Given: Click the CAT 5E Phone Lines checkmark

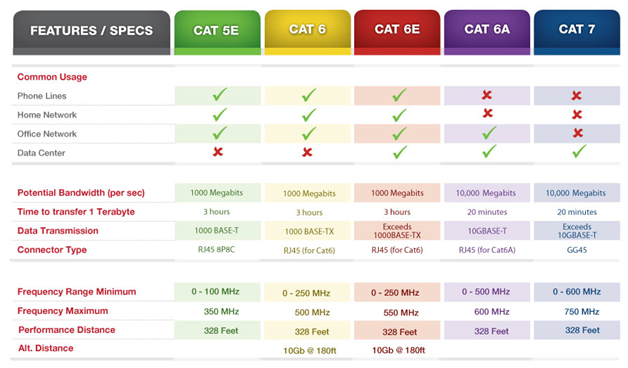Looking at the screenshot, I should (219, 95).
